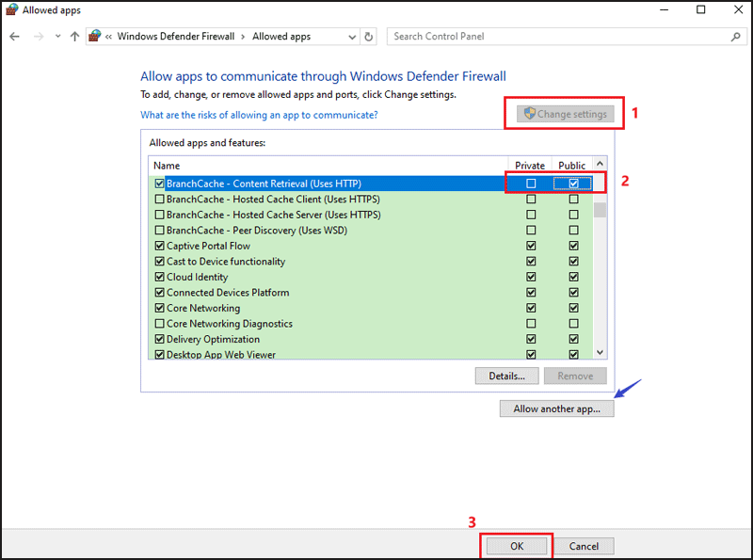Click the list scrollbar up arrow
The image size is (753, 560).
(x=600, y=164)
